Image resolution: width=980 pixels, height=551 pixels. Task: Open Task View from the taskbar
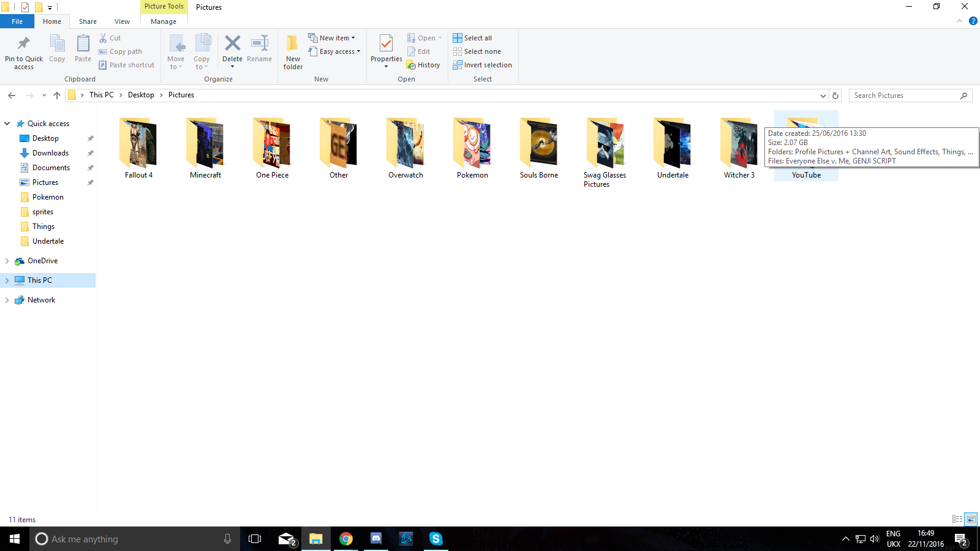click(x=255, y=539)
